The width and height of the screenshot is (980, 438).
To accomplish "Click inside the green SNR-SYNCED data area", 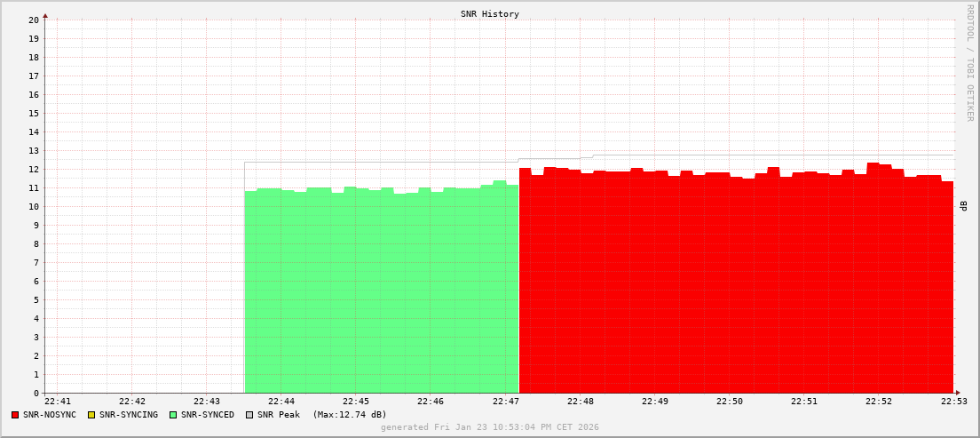I will coord(382,293).
